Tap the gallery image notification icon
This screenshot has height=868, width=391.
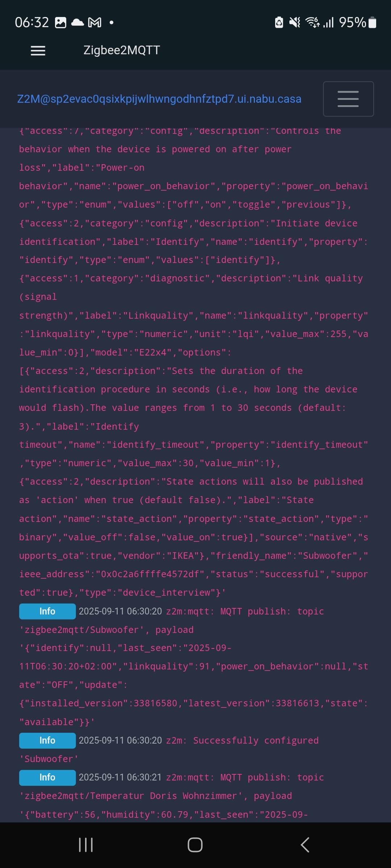click(60, 23)
